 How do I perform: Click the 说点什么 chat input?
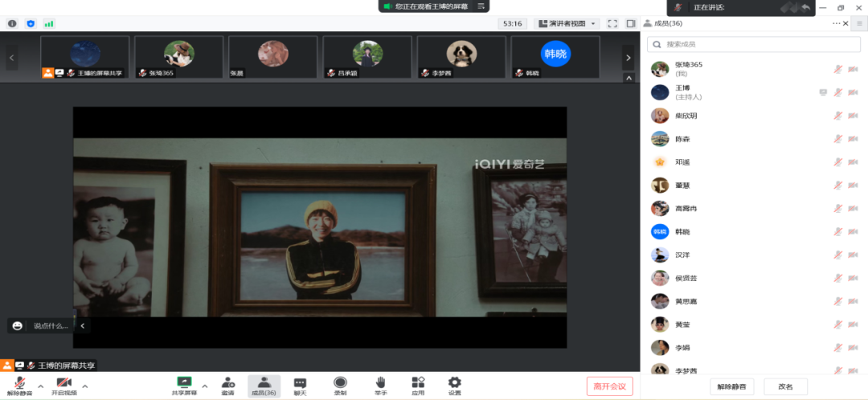coord(51,326)
